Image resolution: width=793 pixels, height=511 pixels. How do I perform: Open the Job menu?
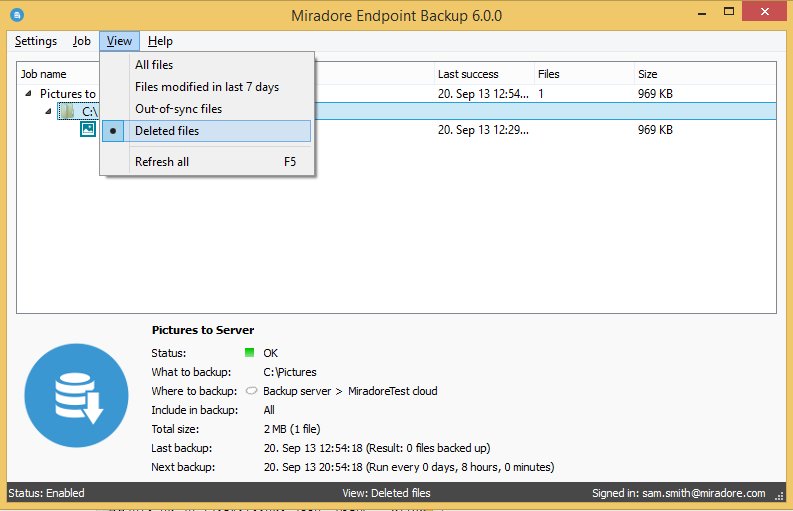(x=81, y=41)
